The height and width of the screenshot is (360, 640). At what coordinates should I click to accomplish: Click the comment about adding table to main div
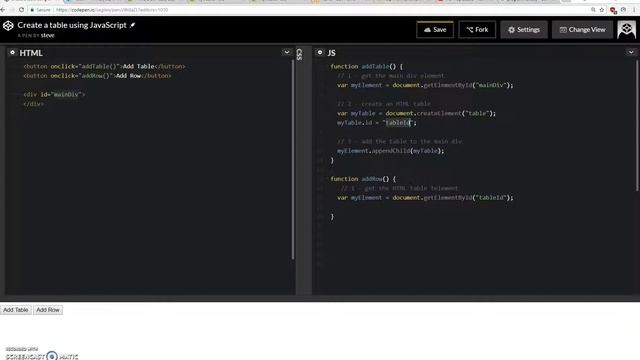pos(400,141)
